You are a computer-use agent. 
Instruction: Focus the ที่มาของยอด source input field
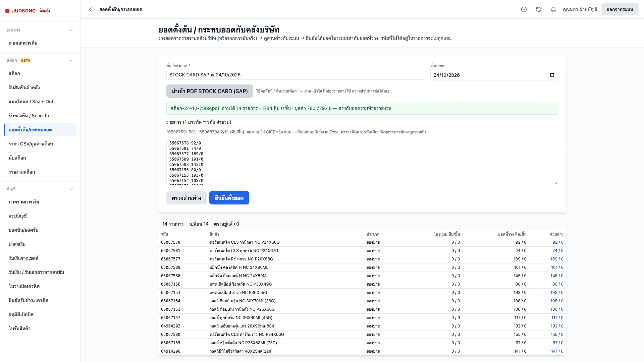click(296, 75)
